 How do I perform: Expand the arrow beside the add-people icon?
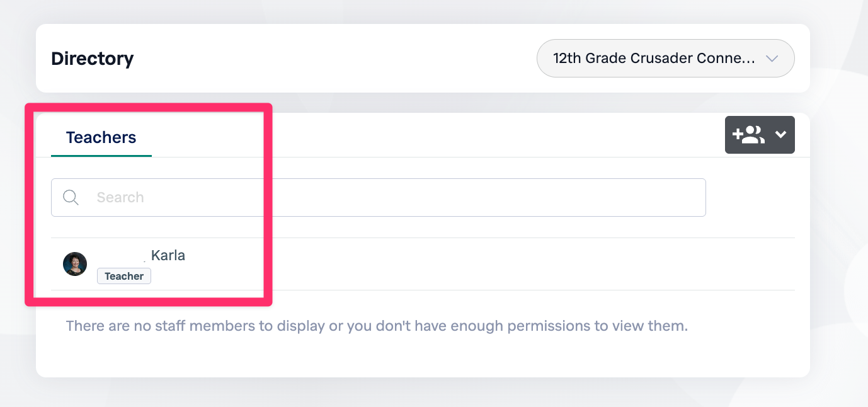[781, 135]
